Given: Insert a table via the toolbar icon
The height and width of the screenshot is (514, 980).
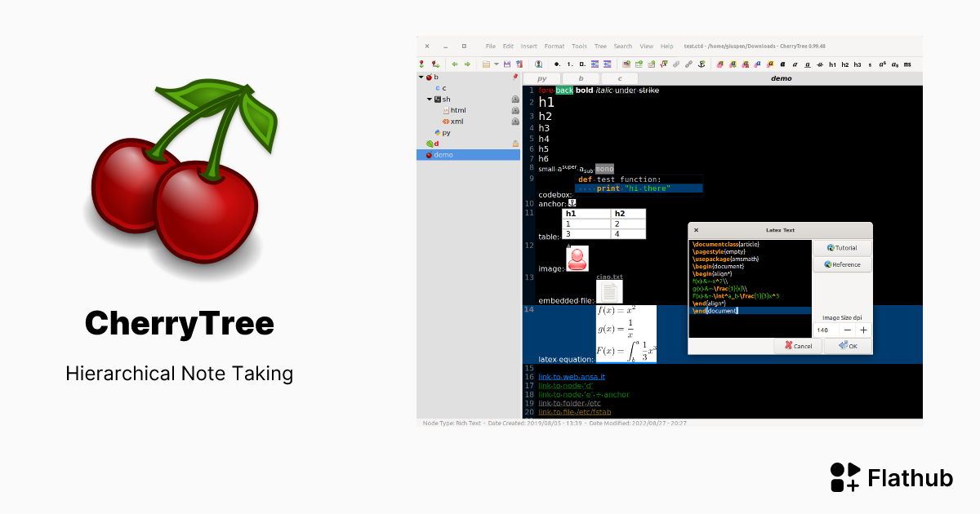Looking at the screenshot, I should [638, 64].
